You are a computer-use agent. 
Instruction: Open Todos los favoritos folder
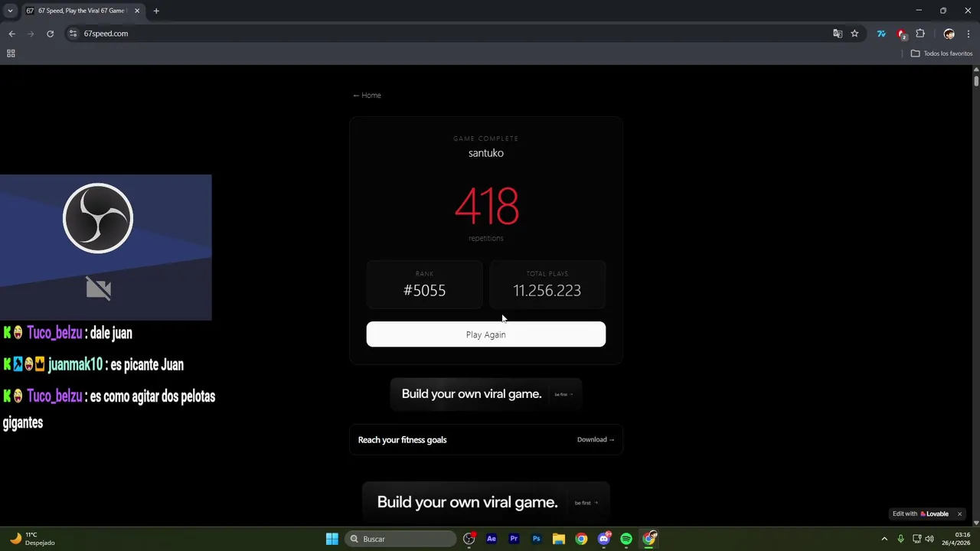(942, 54)
